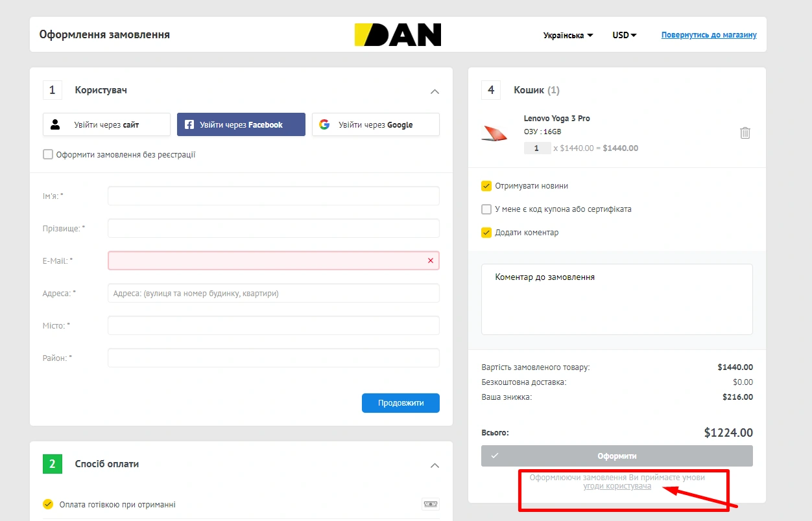Open the USD currency dropdown
The image size is (812, 521).
click(624, 35)
